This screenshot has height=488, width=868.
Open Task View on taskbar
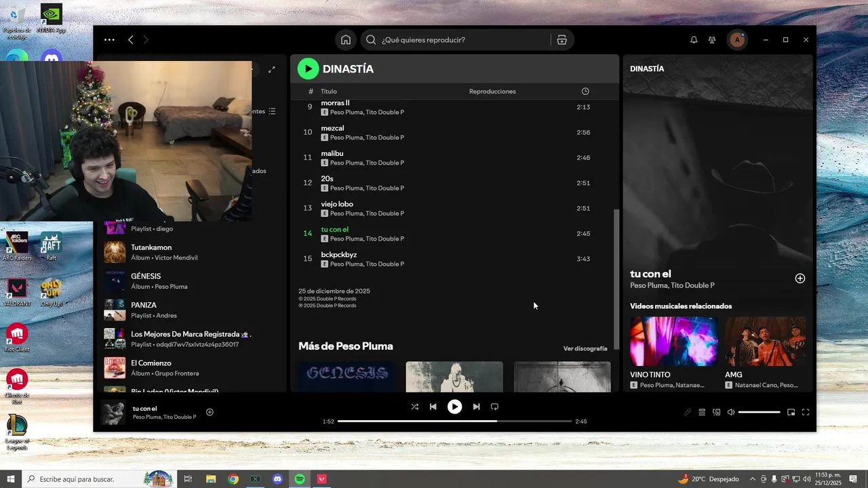click(188, 479)
